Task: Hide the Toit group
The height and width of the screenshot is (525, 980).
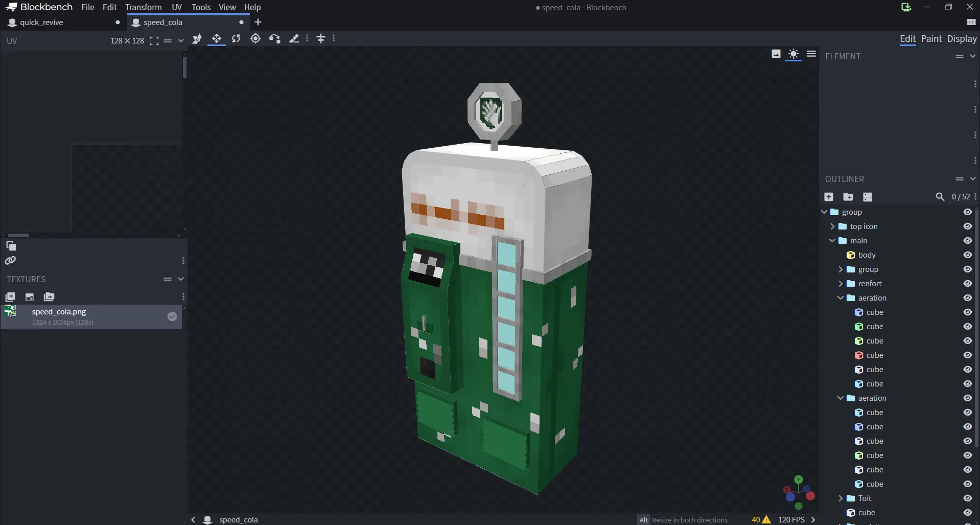Action: pyautogui.click(x=967, y=498)
